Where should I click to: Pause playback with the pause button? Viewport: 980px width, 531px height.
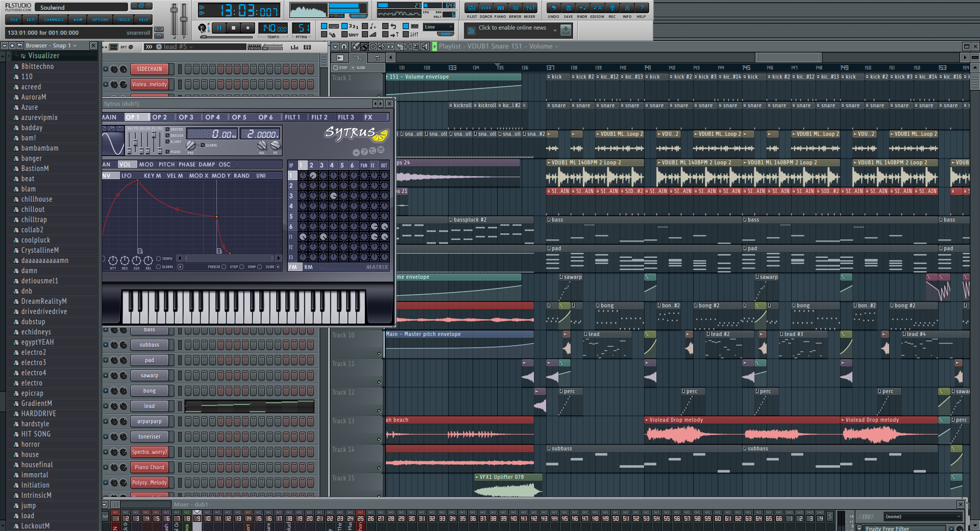(219, 28)
